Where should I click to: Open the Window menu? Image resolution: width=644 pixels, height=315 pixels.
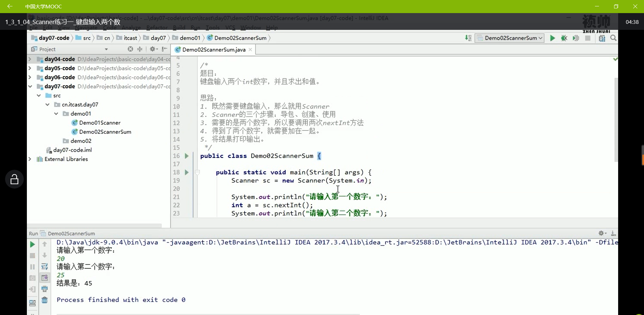pos(251,28)
